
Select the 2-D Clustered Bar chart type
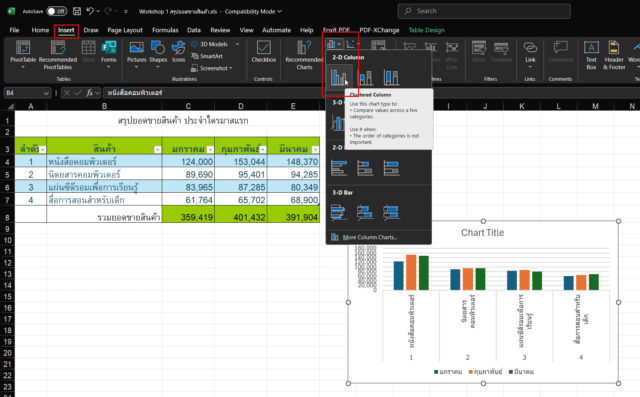339,168
